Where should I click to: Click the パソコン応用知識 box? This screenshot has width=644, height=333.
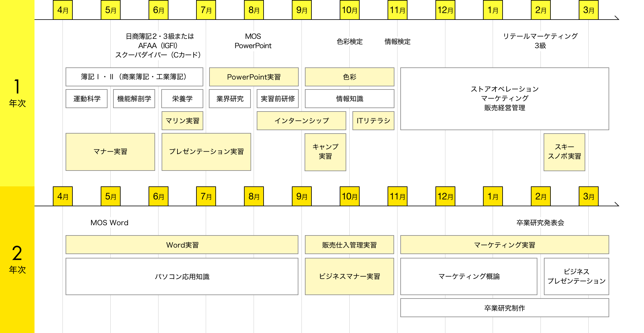[182, 276]
